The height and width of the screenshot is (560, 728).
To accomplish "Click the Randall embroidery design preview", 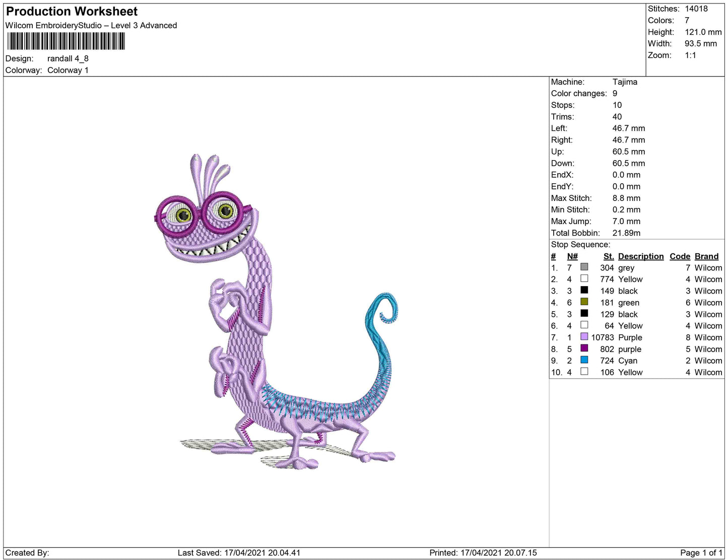I will coord(276,312).
